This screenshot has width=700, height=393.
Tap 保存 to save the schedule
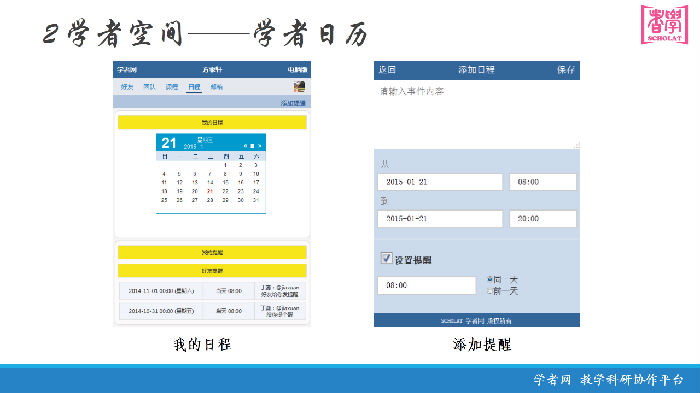(x=566, y=70)
